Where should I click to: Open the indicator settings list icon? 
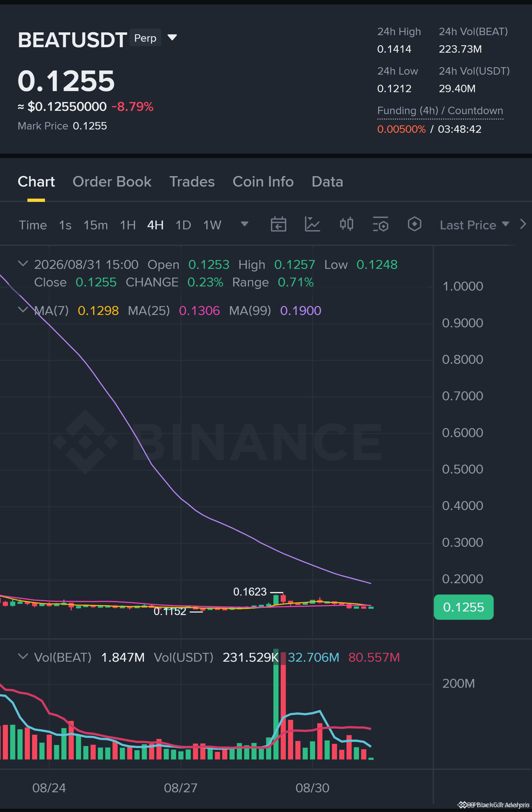(381, 224)
